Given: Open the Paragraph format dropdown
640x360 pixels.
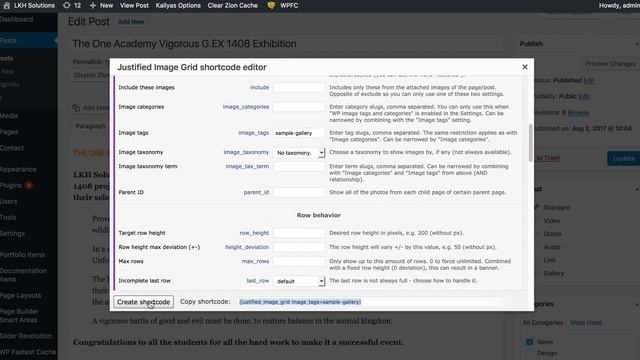Looking at the screenshot, I should (x=91, y=126).
